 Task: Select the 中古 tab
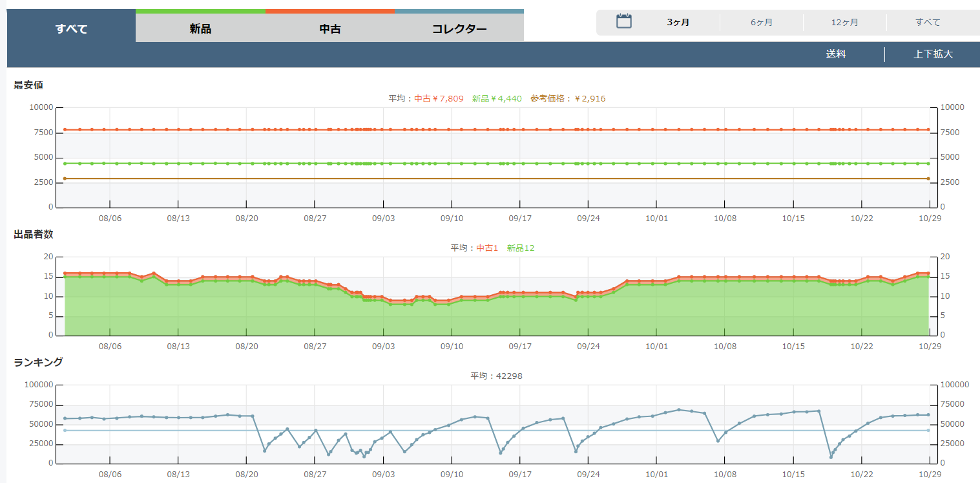coord(330,28)
